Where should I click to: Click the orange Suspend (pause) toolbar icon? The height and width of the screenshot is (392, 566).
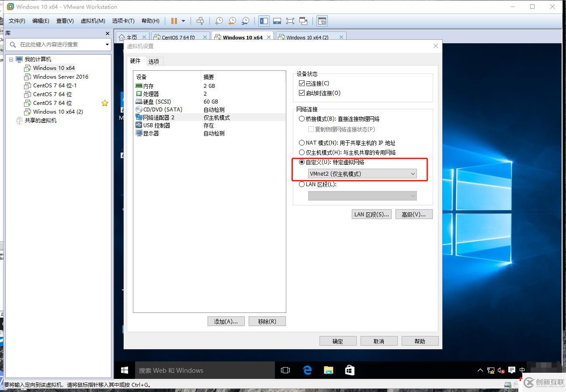[x=174, y=21]
